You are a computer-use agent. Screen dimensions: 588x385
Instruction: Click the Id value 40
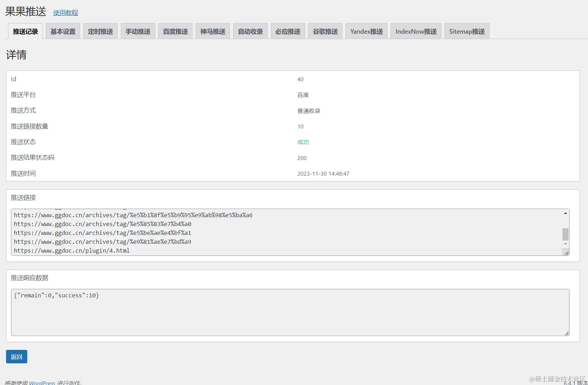(300, 79)
